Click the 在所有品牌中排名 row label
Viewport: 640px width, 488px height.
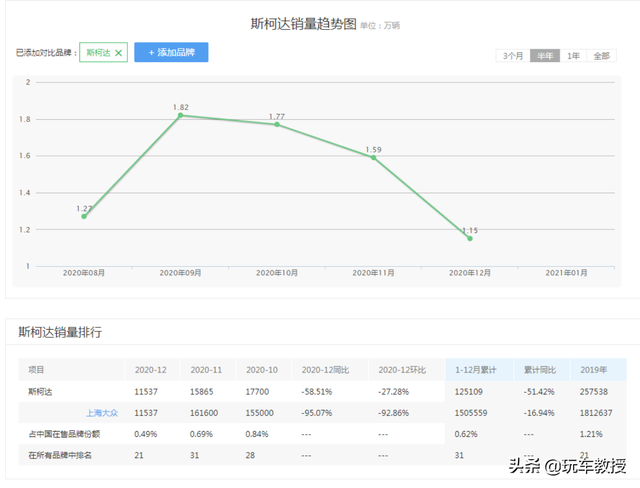point(60,455)
